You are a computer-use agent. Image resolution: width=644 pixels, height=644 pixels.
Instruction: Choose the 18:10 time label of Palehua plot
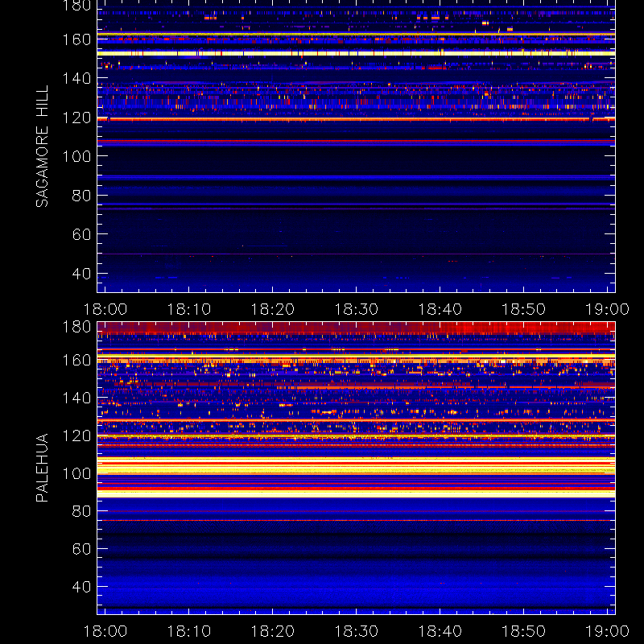click(x=189, y=631)
